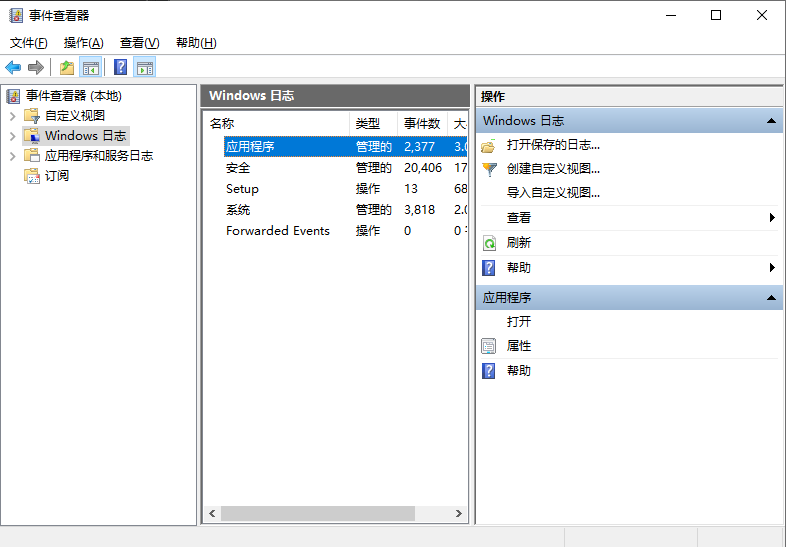This screenshot has height=547, width=786.
Task: Click the 订阅 icon in tree
Action: [32, 176]
